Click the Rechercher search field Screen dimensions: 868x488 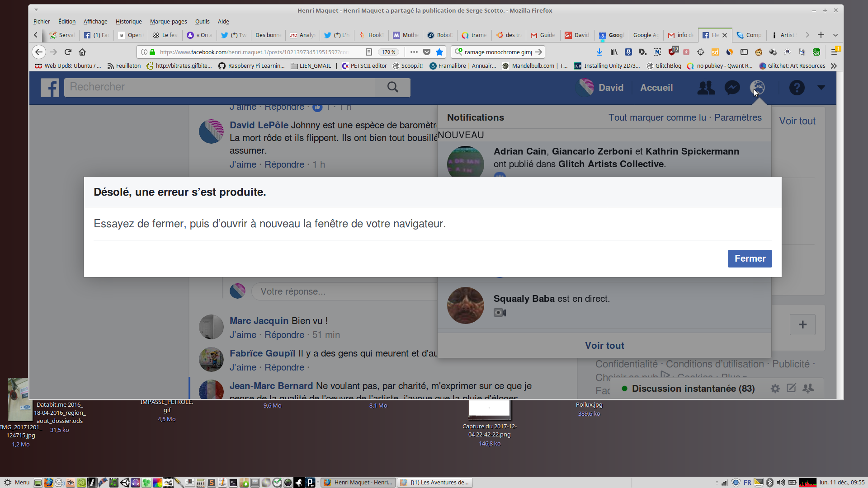219,87
